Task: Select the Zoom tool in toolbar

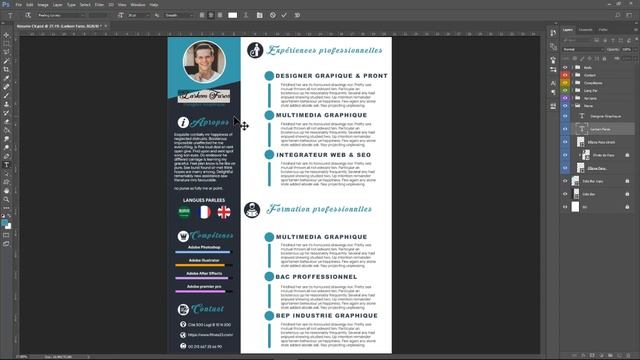Action: click(6, 200)
